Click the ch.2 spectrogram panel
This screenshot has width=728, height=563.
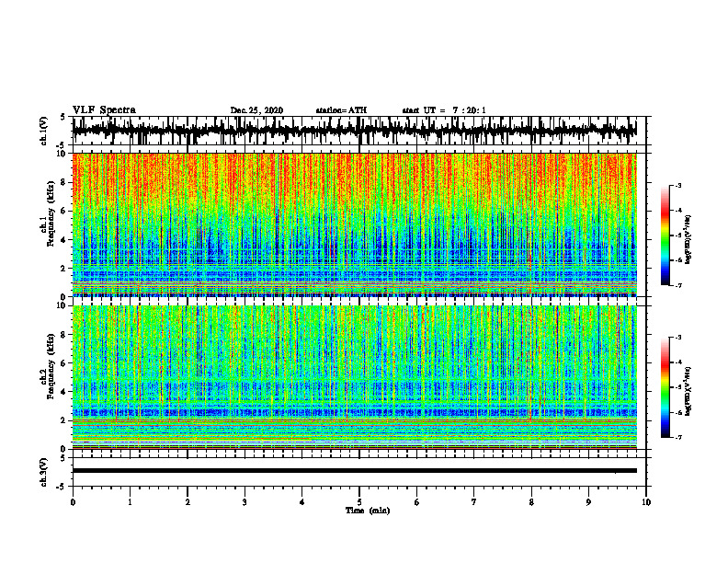pos(355,377)
